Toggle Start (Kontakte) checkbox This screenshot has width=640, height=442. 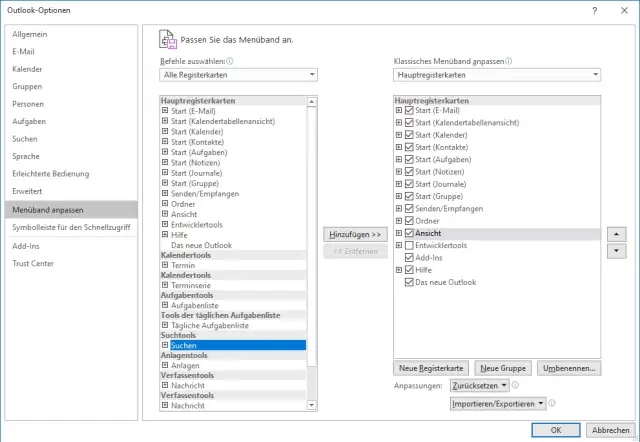tap(409, 147)
